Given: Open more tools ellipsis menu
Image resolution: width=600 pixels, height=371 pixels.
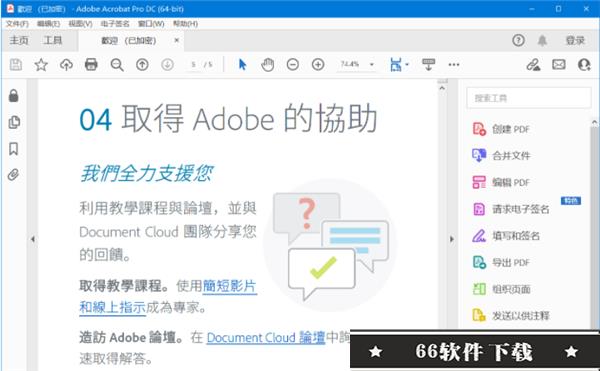Looking at the screenshot, I should tap(454, 64).
